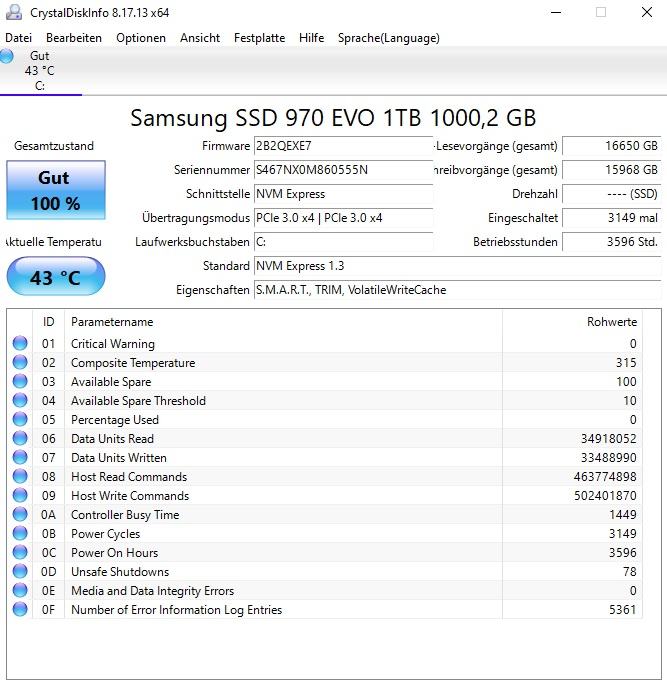667x686 pixels.
Task: Click the Gesamtzustand label
Action: point(54,146)
